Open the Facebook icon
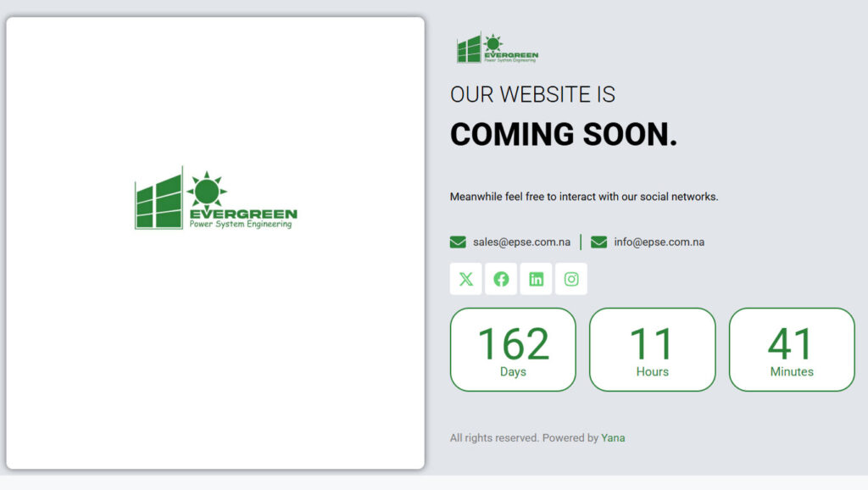The image size is (868, 490). click(501, 278)
